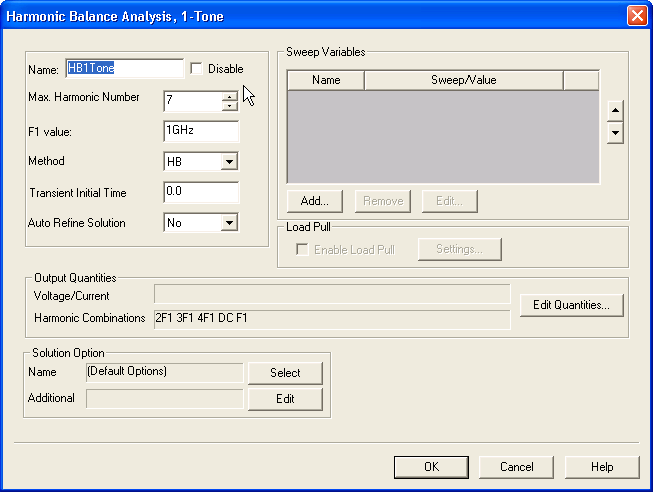The width and height of the screenshot is (653, 492).
Task: Move sweep variable up with arrow button
Action: click(615, 110)
